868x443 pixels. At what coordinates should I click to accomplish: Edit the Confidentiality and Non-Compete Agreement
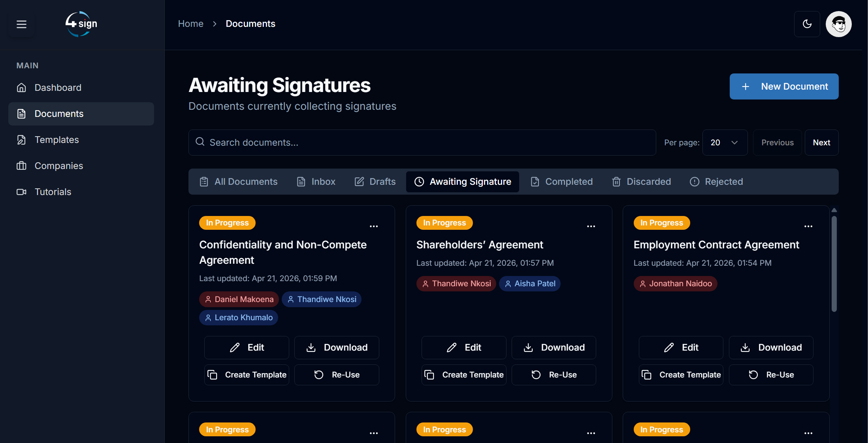pos(247,347)
